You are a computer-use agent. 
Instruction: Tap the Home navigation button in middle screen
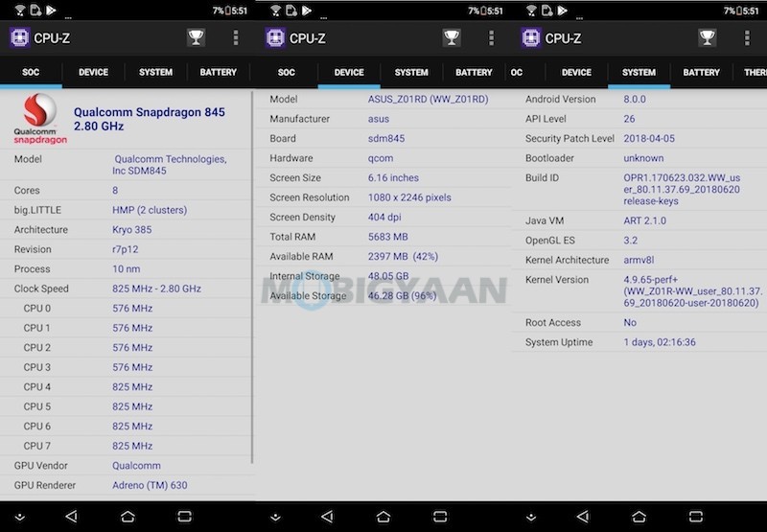click(x=383, y=517)
